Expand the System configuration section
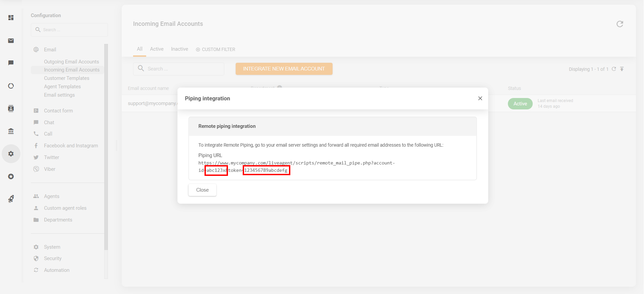This screenshot has height=294, width=644. [x=52, y=247]
